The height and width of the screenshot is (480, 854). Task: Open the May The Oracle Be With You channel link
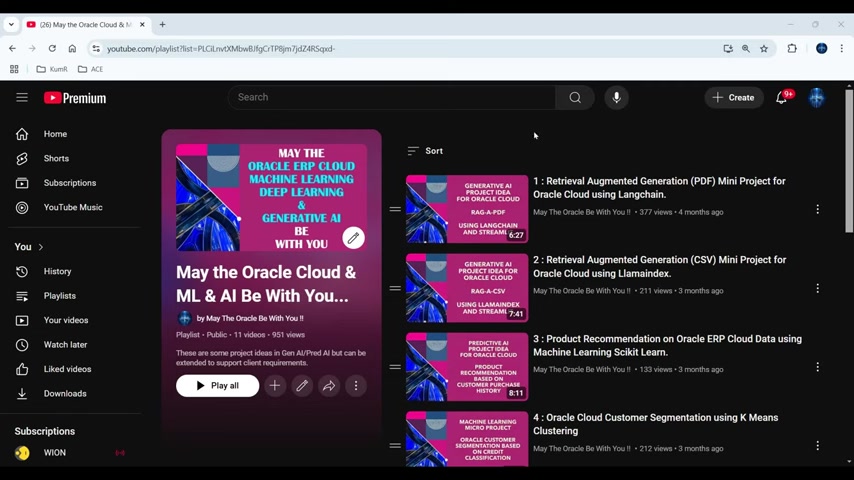click(249, 318)
